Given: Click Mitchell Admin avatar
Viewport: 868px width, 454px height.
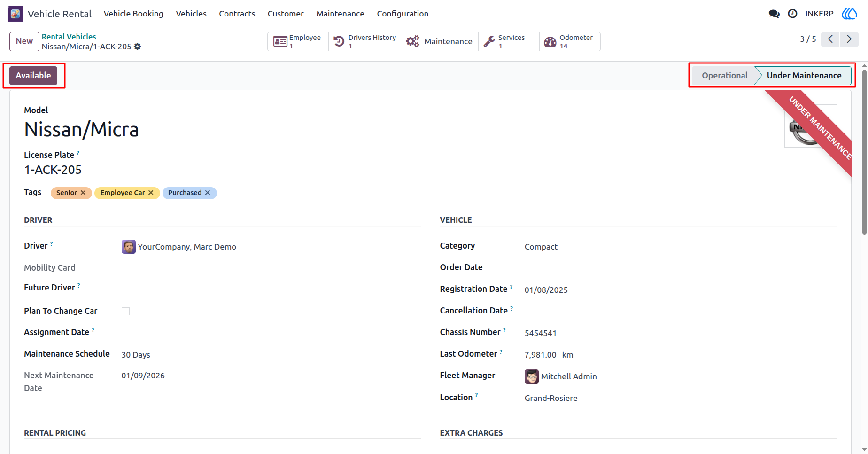Looking at the screenshot, I should [532, 376].
